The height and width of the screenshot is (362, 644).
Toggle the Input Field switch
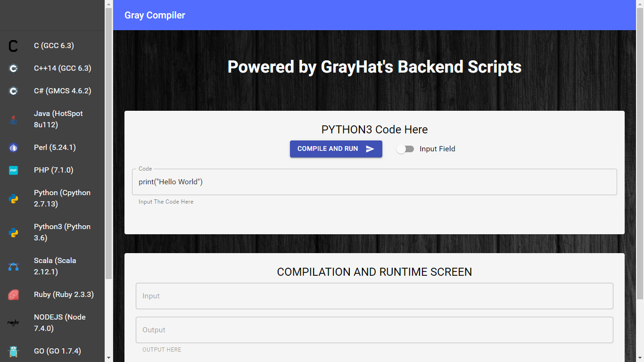[x=405, y=149]
